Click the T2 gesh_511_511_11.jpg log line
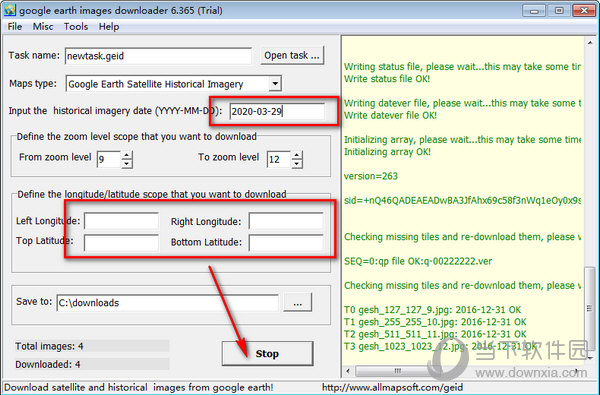 click(435, 334)
